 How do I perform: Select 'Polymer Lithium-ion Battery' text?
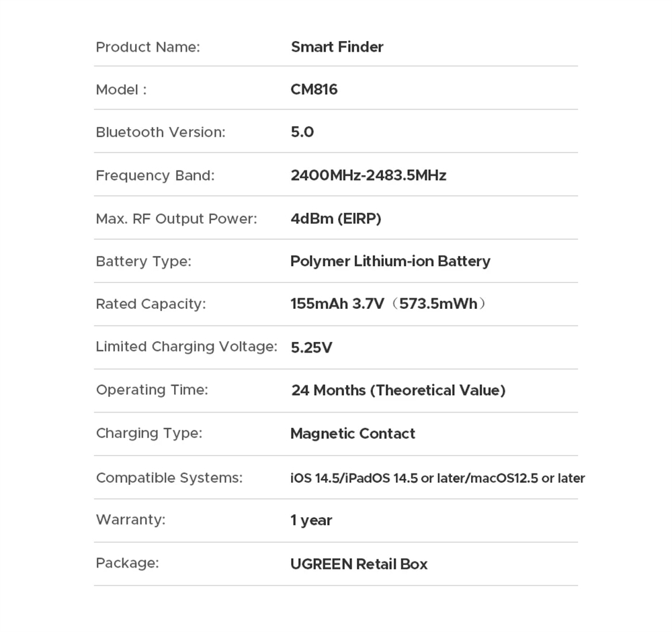(x=390, y=261)
